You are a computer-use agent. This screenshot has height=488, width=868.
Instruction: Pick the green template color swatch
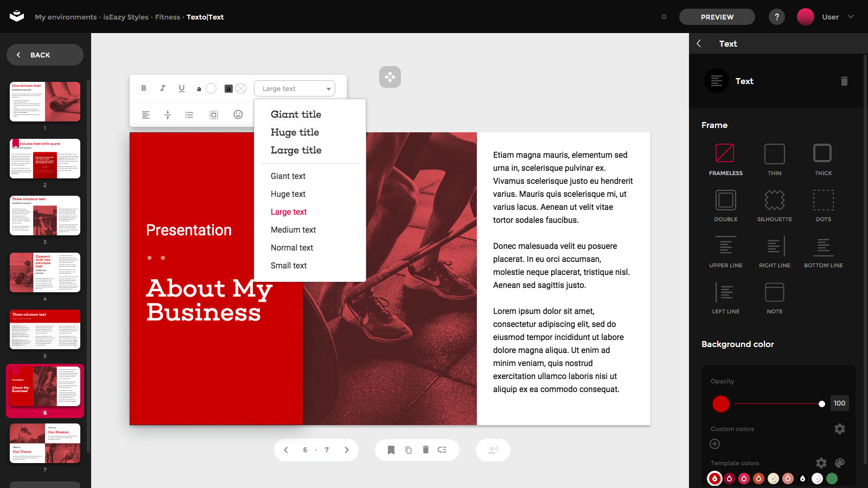[x=832, y=478]
